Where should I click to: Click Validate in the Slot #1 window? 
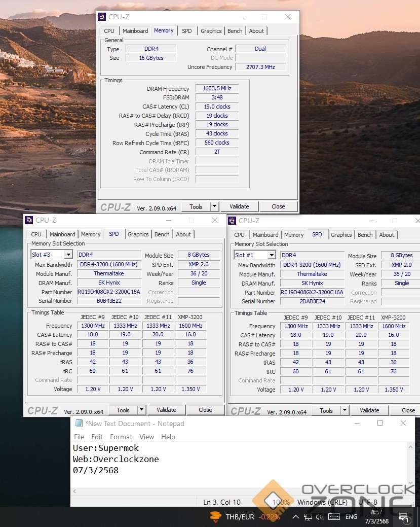point(369,410)
